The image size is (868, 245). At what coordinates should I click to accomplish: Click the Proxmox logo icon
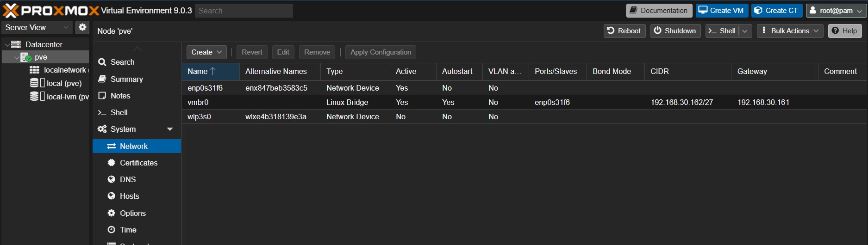pyautogui.click(x=10, y=10)
